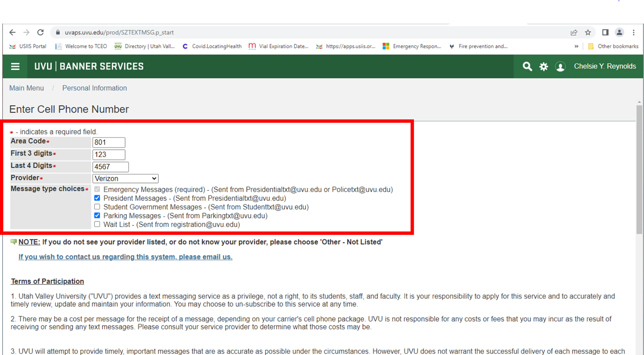The width and height of the screenshot is (644, 355).
Task: Show hidden bookmarks with double chevron
Action: (x=576, y=46)
